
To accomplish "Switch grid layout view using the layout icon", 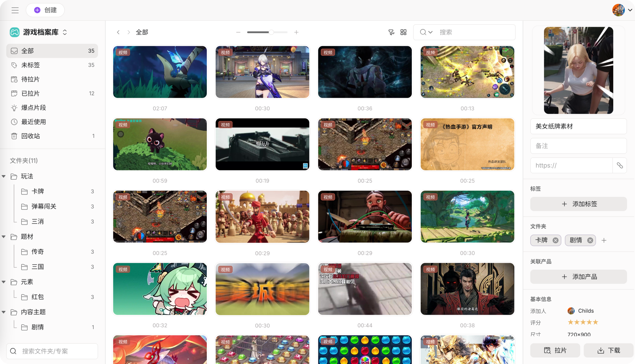I will [403, 32].
